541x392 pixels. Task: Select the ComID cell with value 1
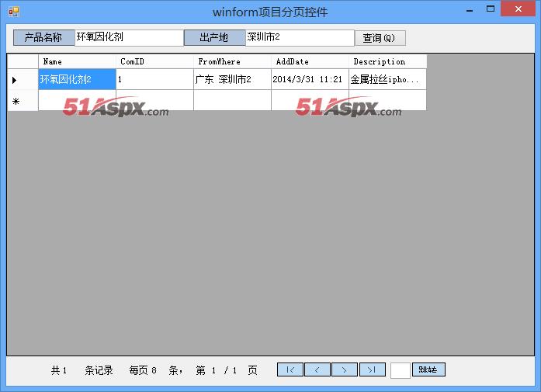pyautogui.click(x=154, y=79)
